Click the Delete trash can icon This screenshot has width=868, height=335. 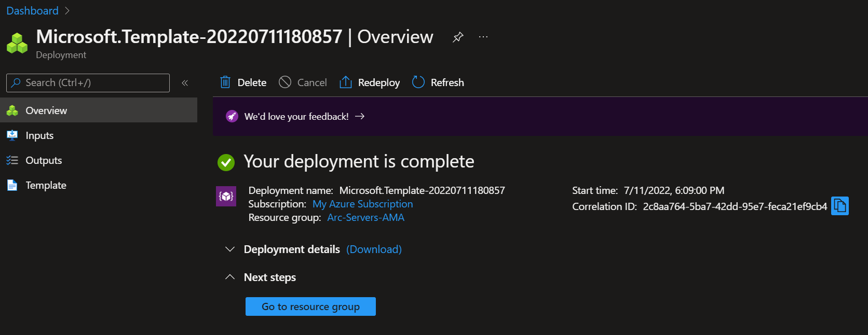pos(225,82)
